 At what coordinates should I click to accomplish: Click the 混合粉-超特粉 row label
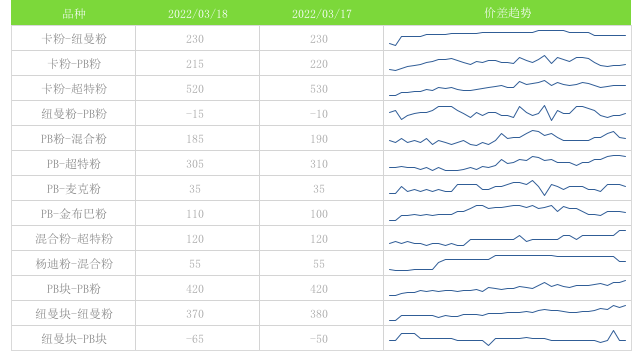(74, 239)
